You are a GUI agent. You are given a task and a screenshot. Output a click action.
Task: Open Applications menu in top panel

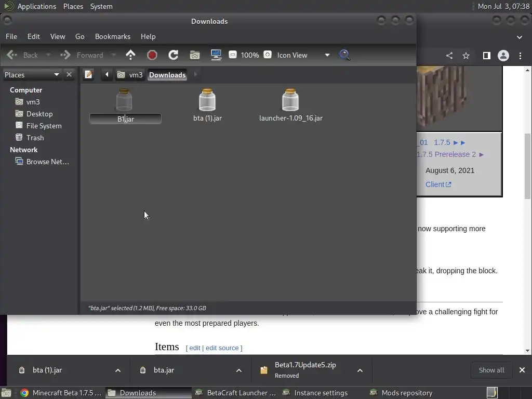37,6
